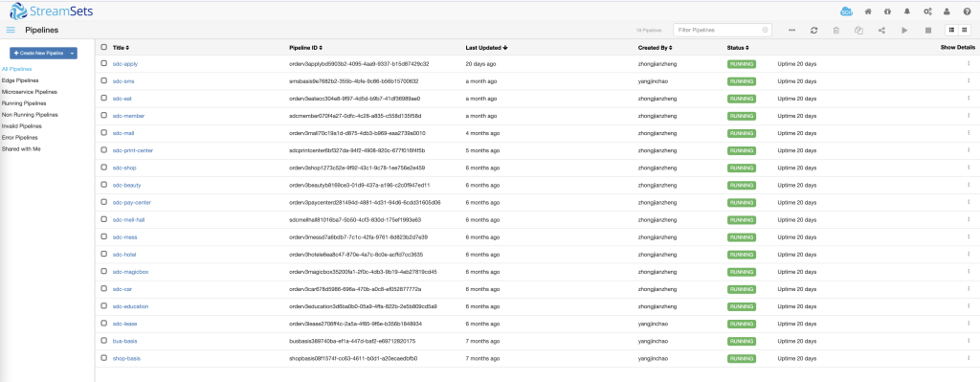Open the sdc-education pipeline link
The width and height of the screenshot is (980, 382).
(130, 306)
